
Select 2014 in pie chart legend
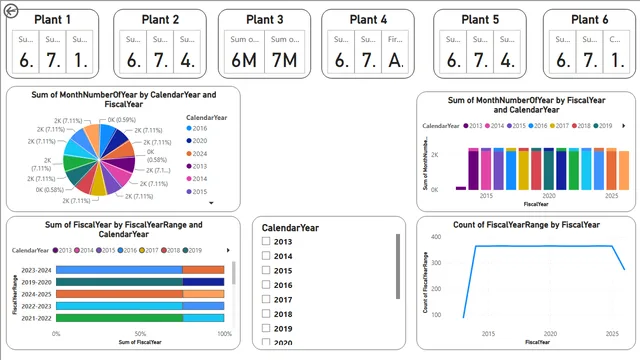click(x=197, y=179)
